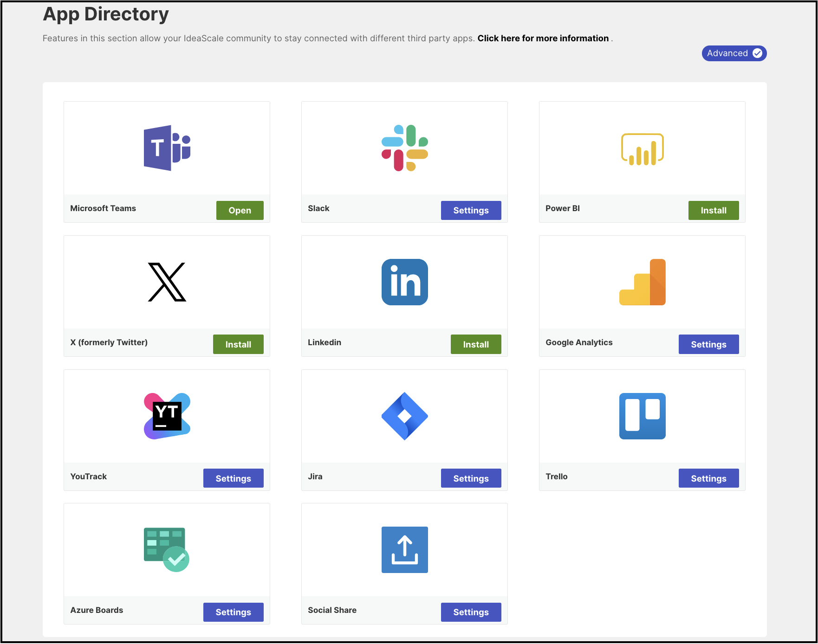The image size is (818, 644).
Task: Click the 'Azure Boards' card label
Action: click(x=97, y=610)
